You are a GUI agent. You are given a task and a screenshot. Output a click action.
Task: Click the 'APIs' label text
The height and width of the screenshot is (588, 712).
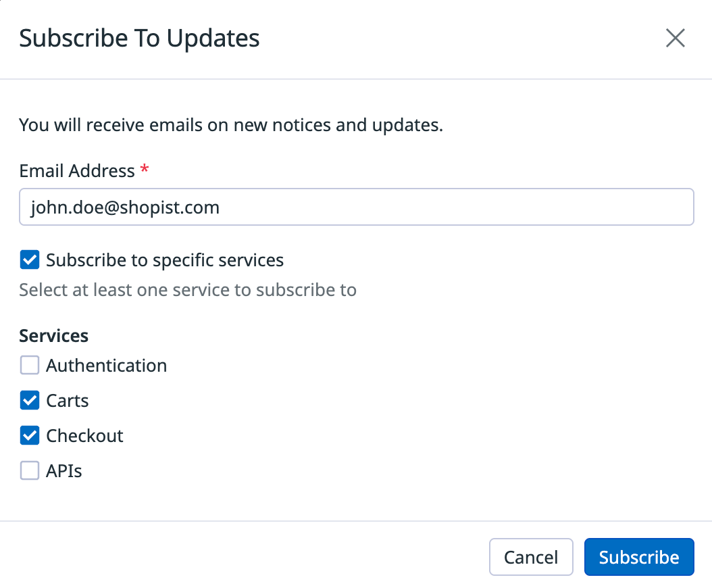pyautogui.click(x=64, y=471)
